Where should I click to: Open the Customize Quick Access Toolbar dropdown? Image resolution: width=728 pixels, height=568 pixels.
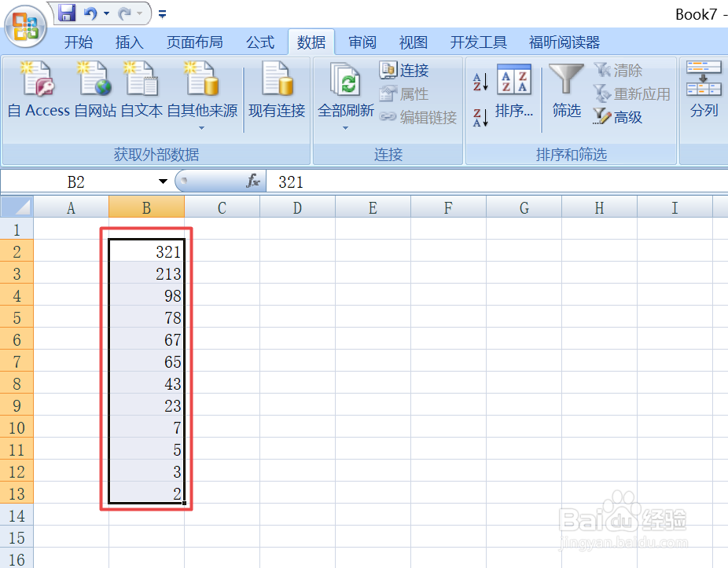click(x=162, y=14)
